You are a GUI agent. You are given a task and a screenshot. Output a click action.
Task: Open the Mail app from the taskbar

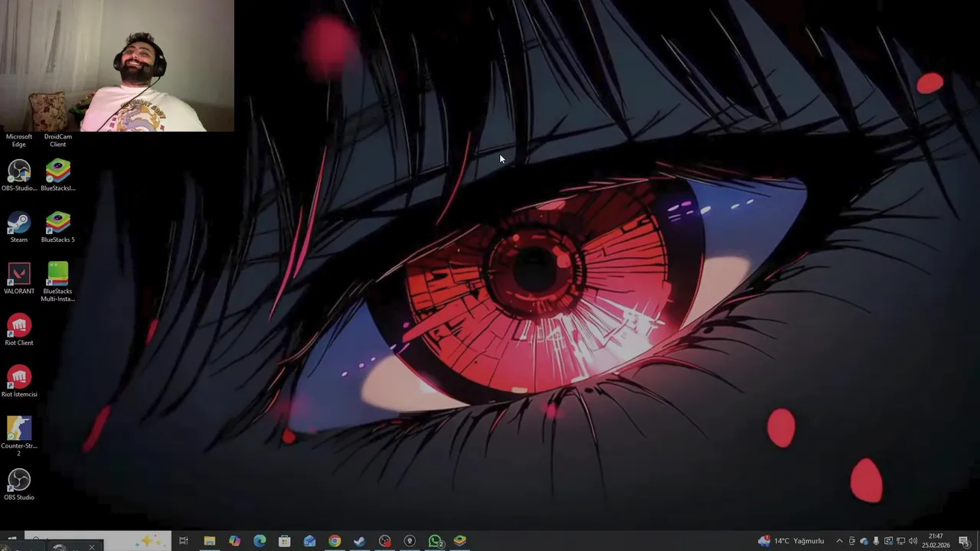[309, 541]
